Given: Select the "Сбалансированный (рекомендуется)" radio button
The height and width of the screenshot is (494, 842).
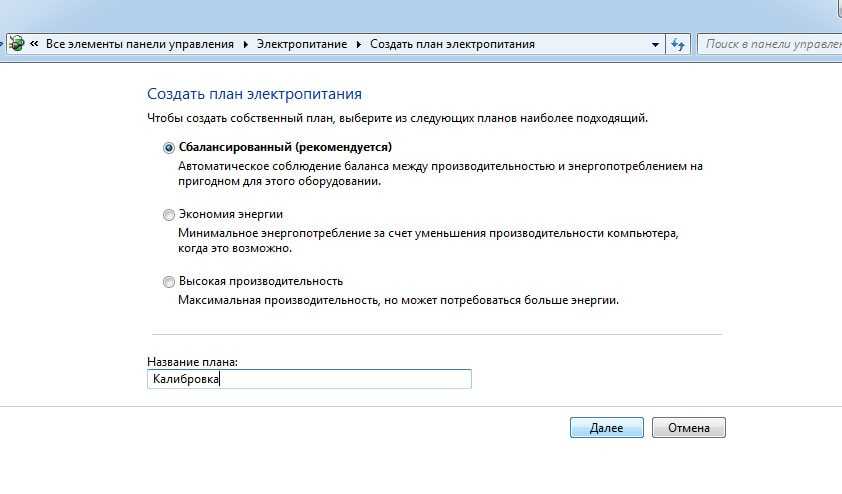Looking at the screenshot, I should 168,147.
